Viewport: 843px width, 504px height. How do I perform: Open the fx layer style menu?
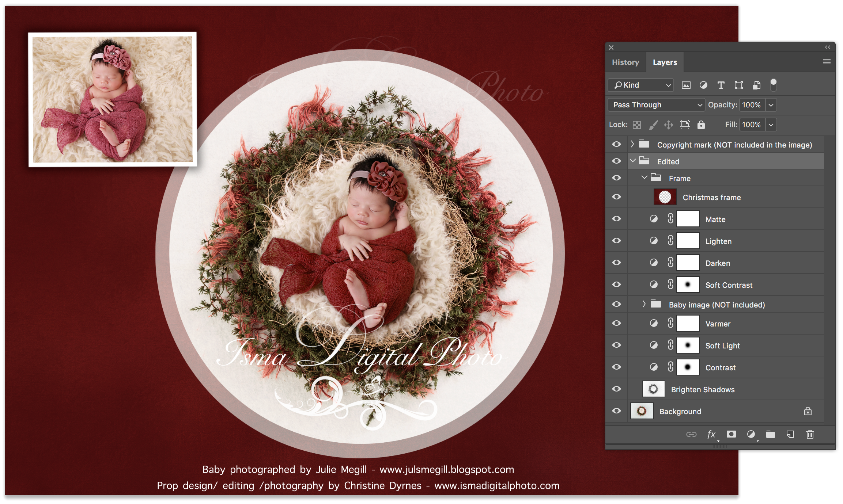[x=711, y=434]
